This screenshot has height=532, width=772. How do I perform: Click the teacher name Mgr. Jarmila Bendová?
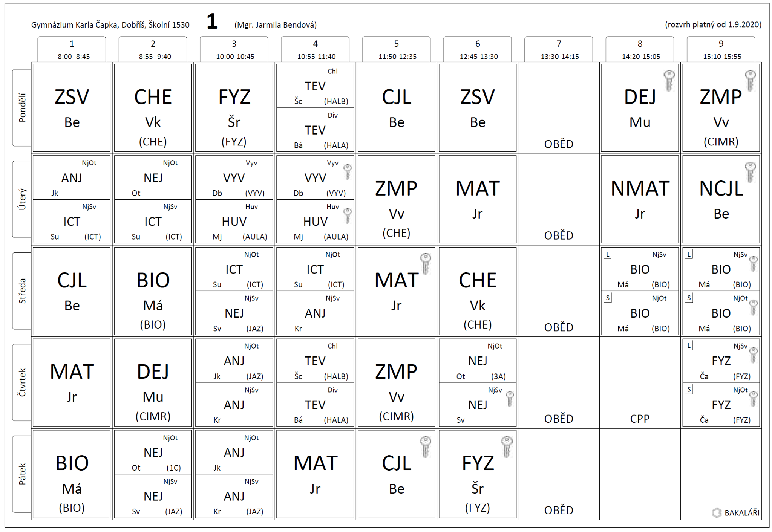tap(276, 25)
